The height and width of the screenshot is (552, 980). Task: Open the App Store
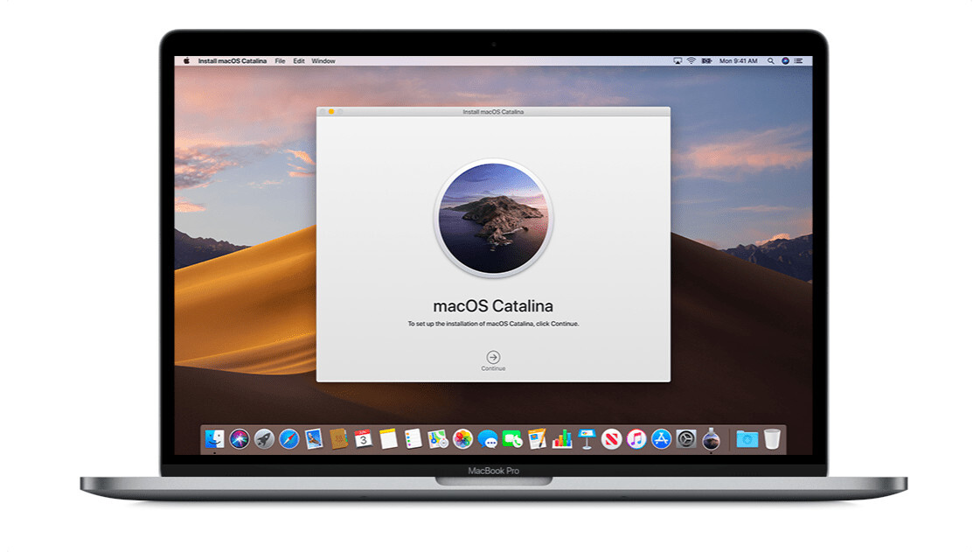(660, 436)
